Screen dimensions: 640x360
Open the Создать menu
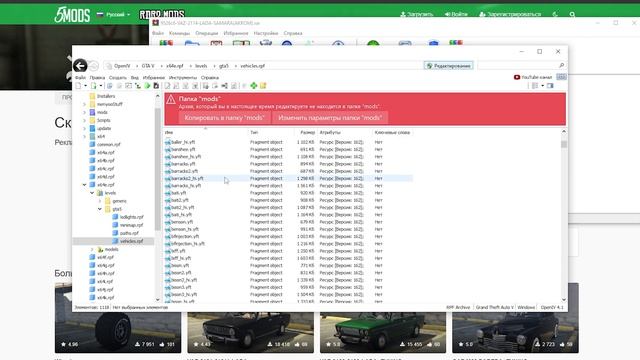coord(118,78)
